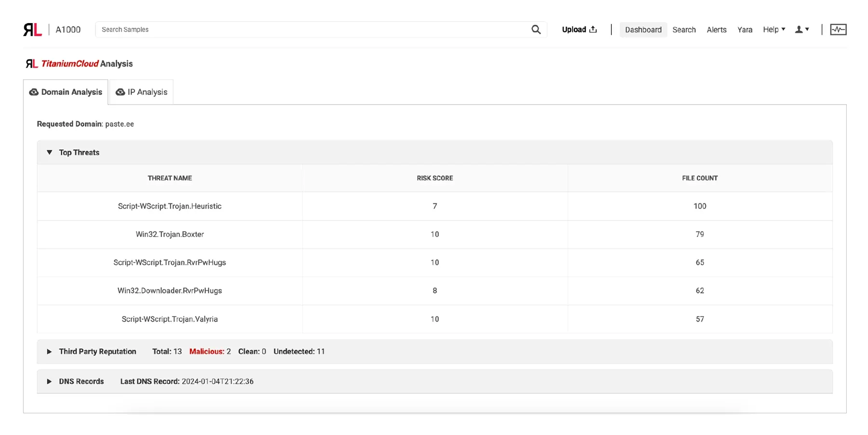This screenshot has height=435, width=868.
Task: Click the Upload icon beside Upload label
Action: pos(593,29)
